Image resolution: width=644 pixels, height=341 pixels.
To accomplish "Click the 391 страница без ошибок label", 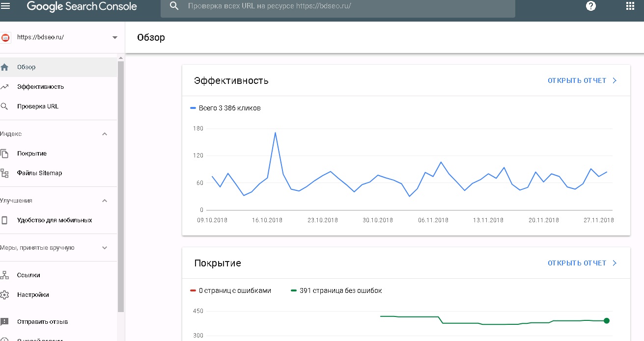I will pyautogui.click(x=341, y=290).
